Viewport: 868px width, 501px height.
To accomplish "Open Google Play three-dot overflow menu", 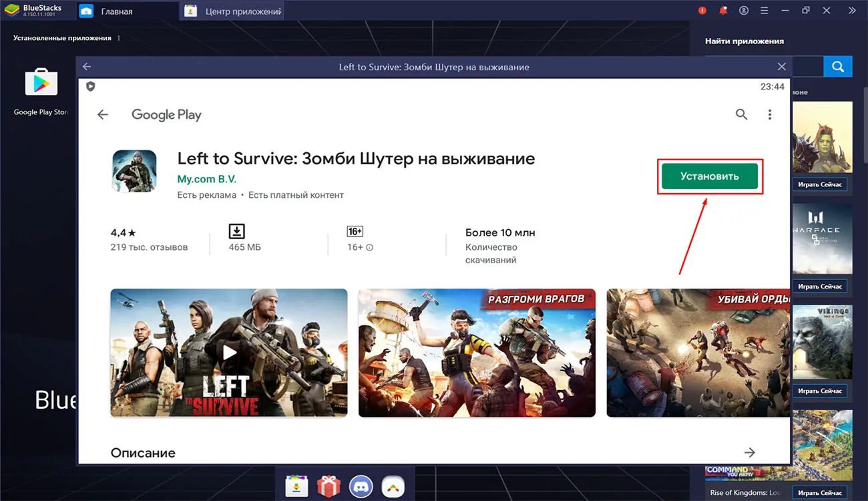I will [x=770, y=115].
